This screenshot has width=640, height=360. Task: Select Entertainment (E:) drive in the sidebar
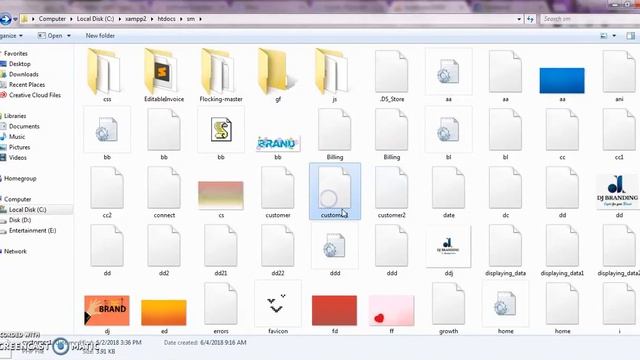(32, 231)
